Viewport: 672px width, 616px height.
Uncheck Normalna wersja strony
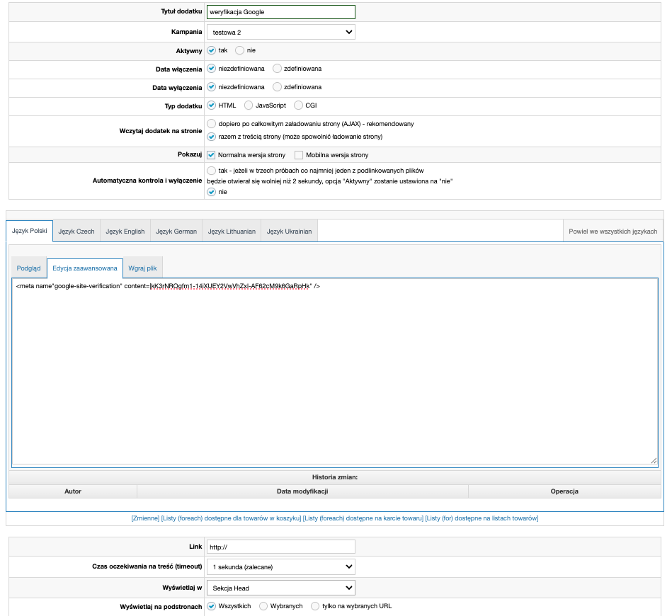pyautogui.click(x=211, y=155)
